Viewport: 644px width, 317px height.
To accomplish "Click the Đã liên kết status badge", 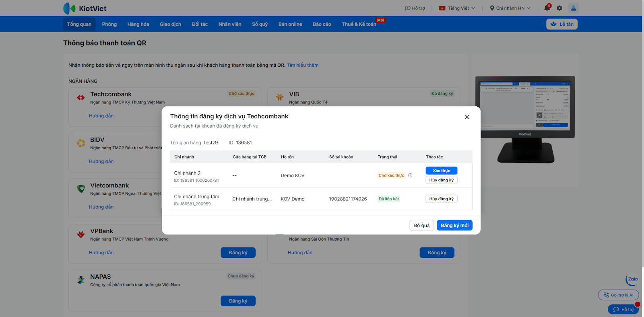I will coord(389,199).
